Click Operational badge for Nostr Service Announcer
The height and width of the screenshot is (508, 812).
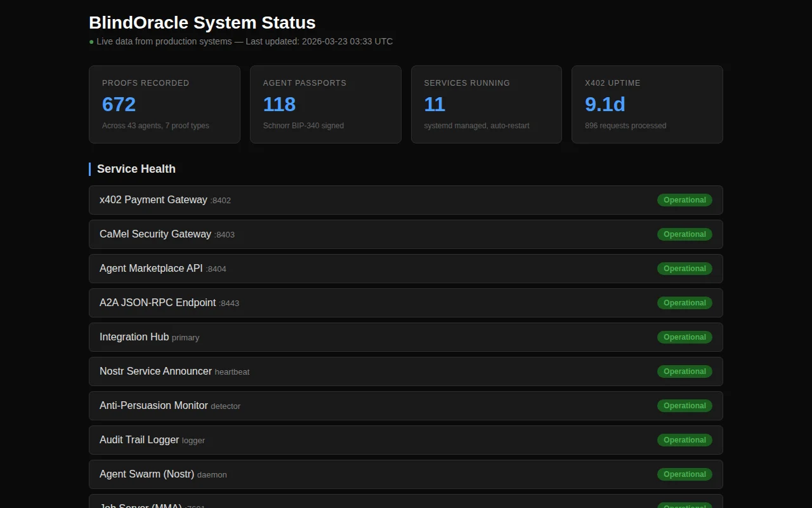point(684,371)
